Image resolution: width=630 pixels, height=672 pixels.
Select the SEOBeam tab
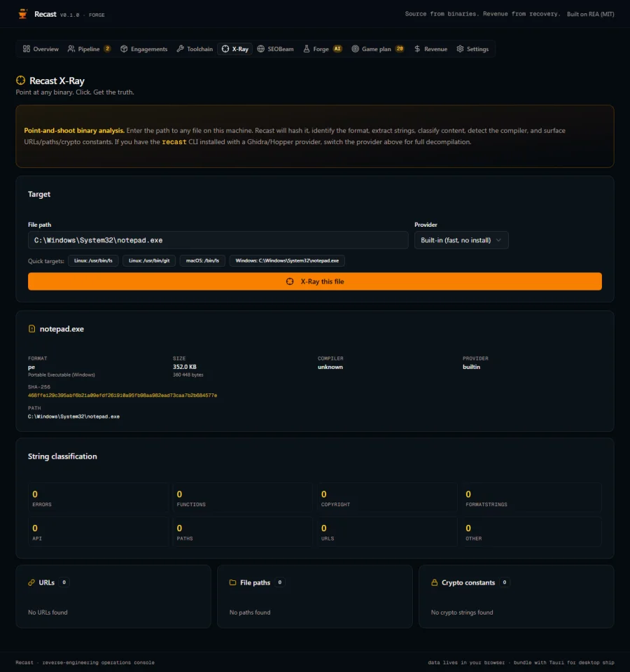[276, 49]
